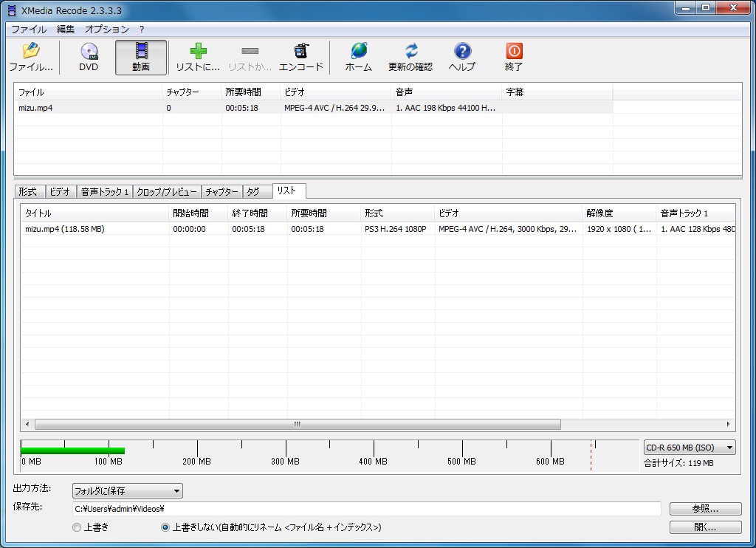This screenshot has width=756, height=548.
Task: Start encoding with the エンコード icon
Action: point(301,58)
